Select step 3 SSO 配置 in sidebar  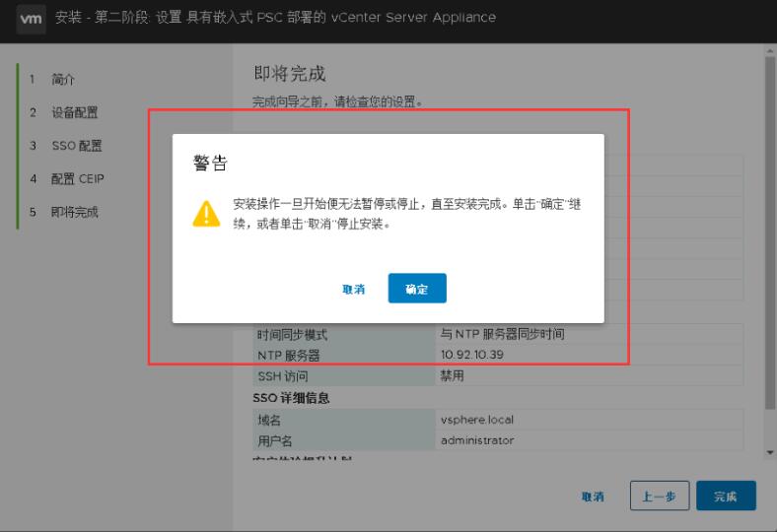coord(76,146)
